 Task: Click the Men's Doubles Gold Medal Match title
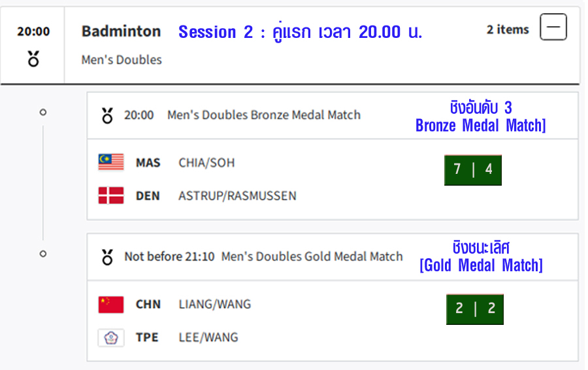point(312,257)
